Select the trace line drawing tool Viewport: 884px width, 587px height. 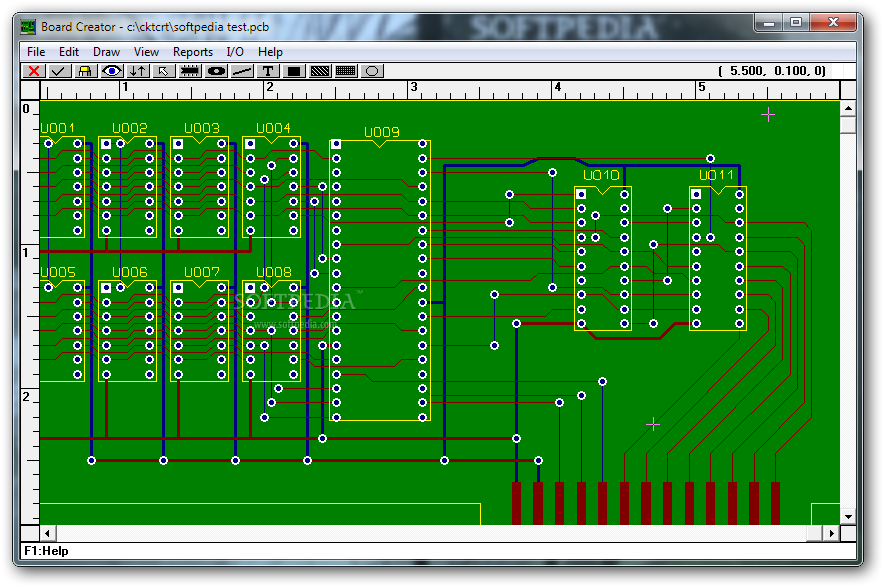click(242, 71)
